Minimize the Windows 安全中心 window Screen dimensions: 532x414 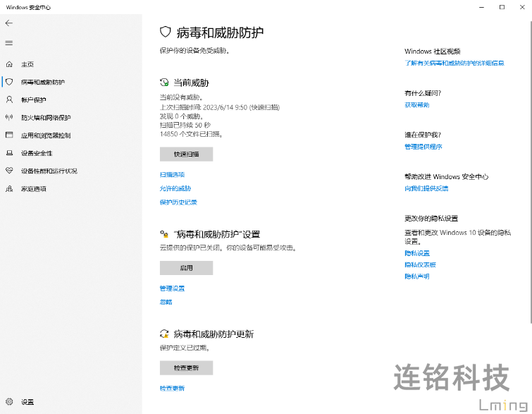(x=481, y=7)
